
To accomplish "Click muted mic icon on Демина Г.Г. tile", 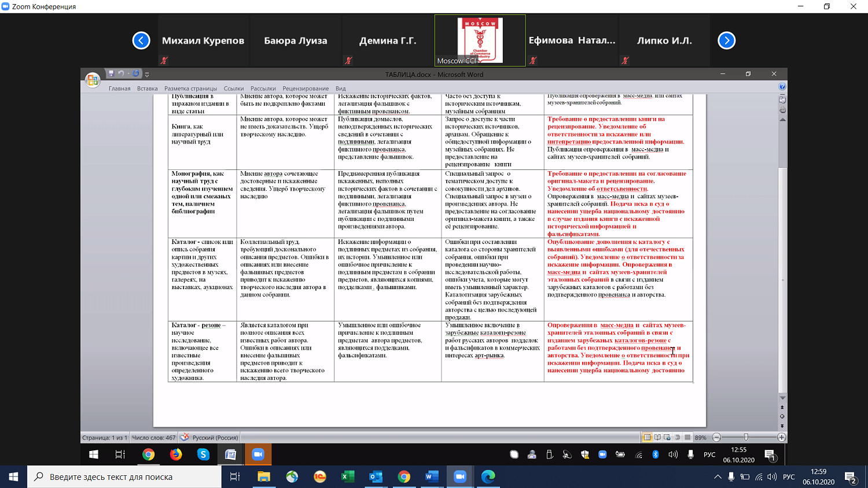I will tap(348, 60).
